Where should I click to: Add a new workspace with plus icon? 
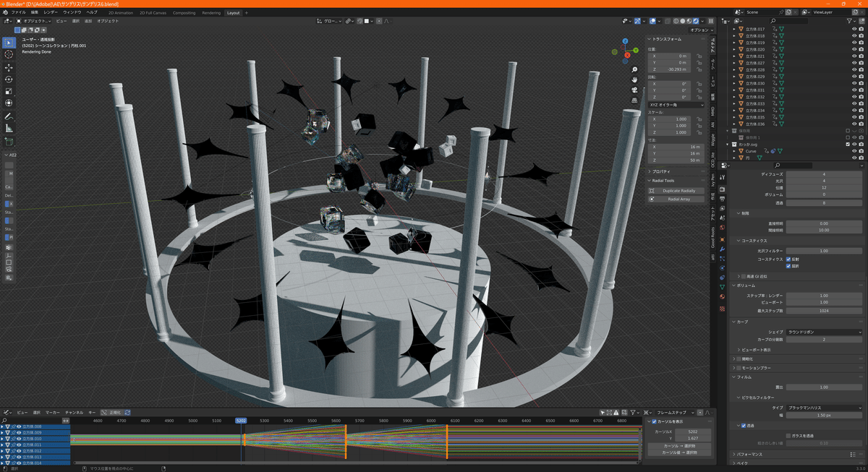tap(246, 12)
